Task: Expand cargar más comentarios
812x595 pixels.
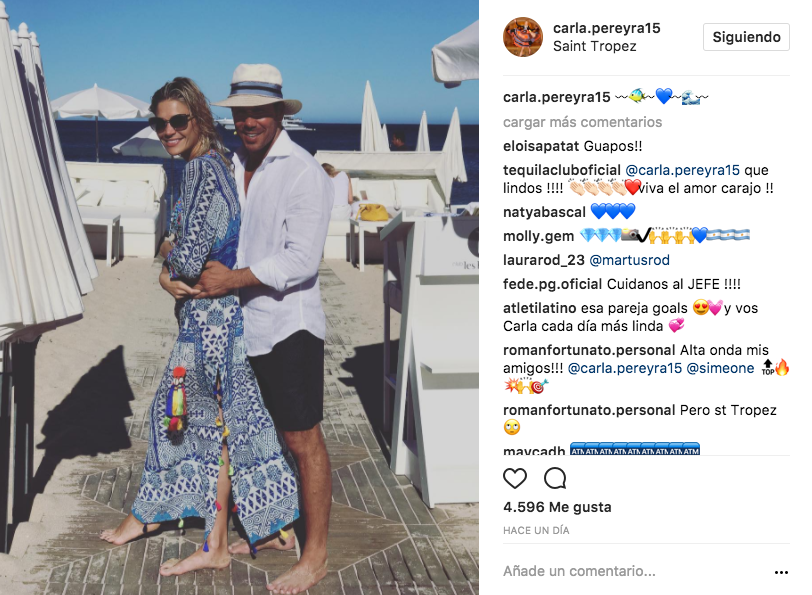Action: pos(583,122)
